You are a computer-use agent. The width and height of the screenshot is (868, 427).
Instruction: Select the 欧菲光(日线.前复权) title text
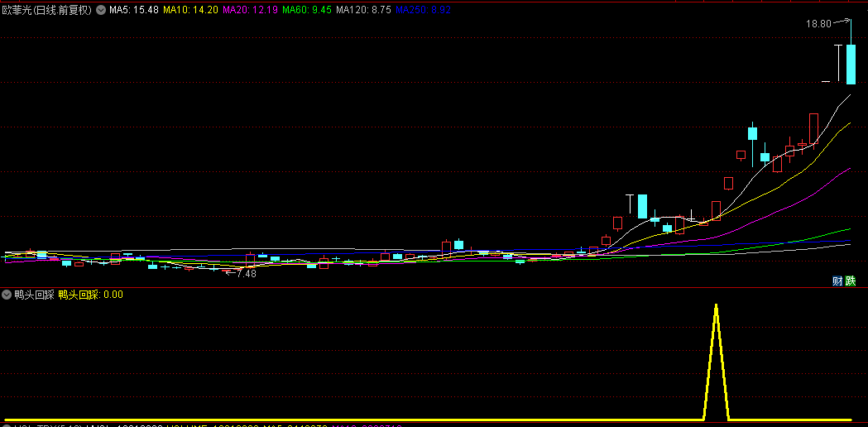coord(48,9)
